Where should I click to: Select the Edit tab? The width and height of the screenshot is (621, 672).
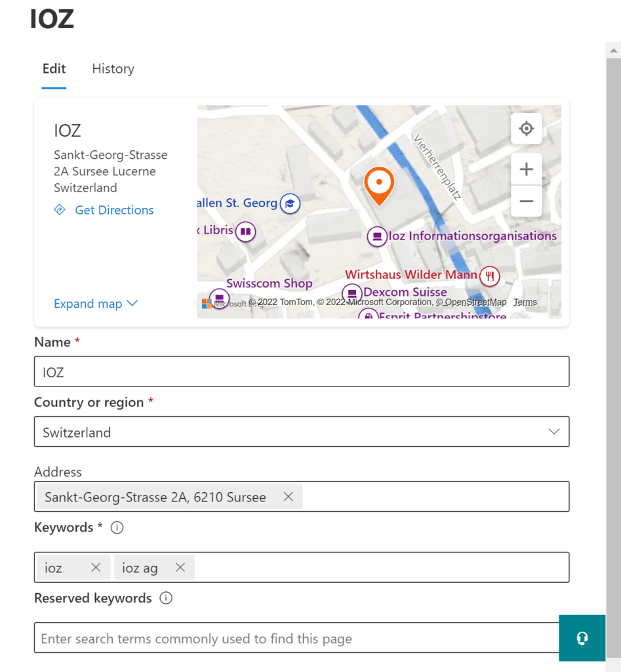pyautogui.click(x=54, y=68)
